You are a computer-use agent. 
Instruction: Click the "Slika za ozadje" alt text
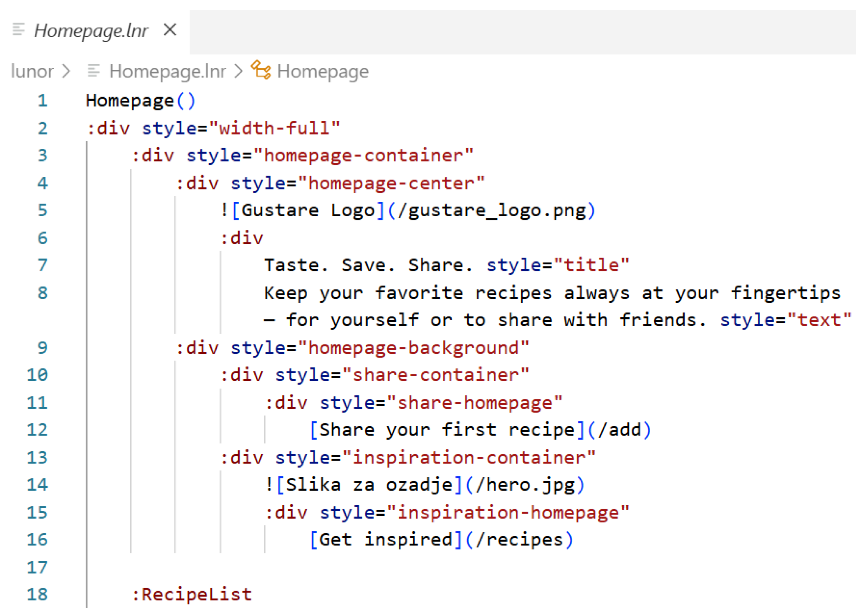point(369,485)
